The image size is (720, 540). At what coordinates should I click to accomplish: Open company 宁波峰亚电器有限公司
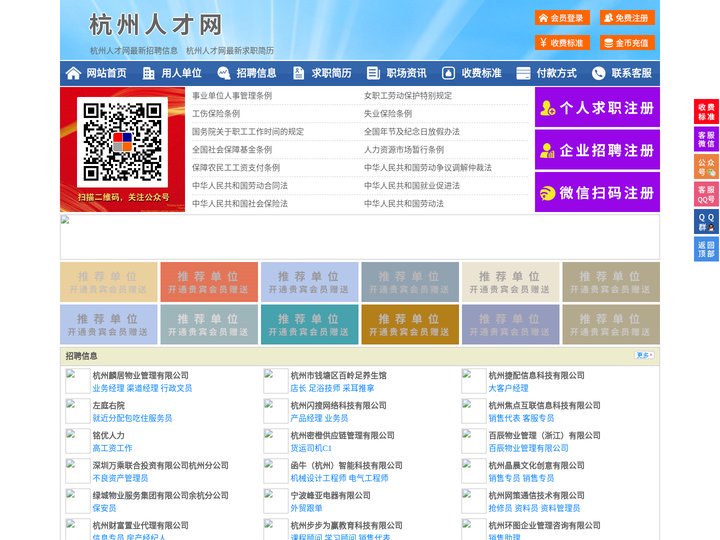click(331, 495)
